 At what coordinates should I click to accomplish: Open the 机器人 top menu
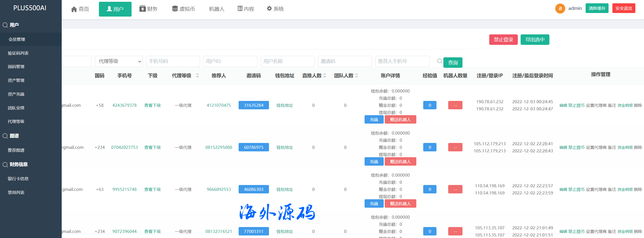pyautogui.click(x=216, y=9)
